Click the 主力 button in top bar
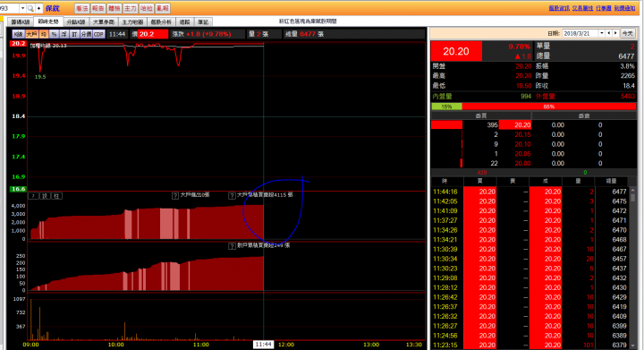The image size is (644, 350). pos(131,8)
